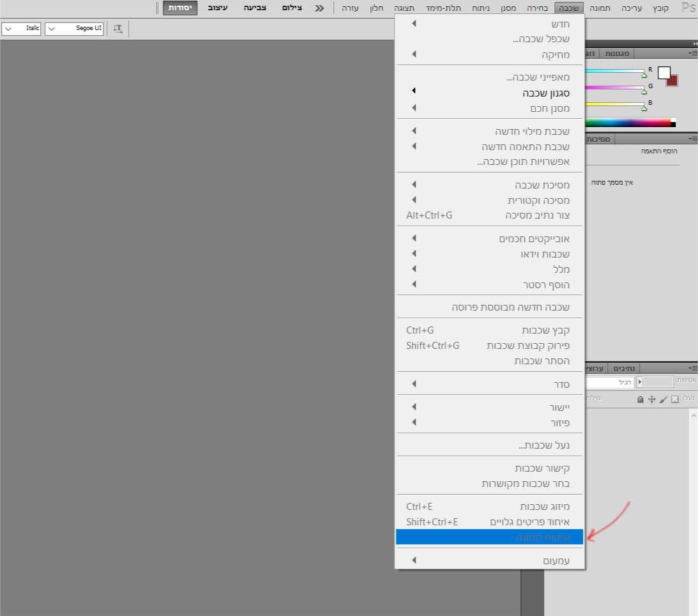Choose שכפל שכבה from the menu

pos(489,39)
